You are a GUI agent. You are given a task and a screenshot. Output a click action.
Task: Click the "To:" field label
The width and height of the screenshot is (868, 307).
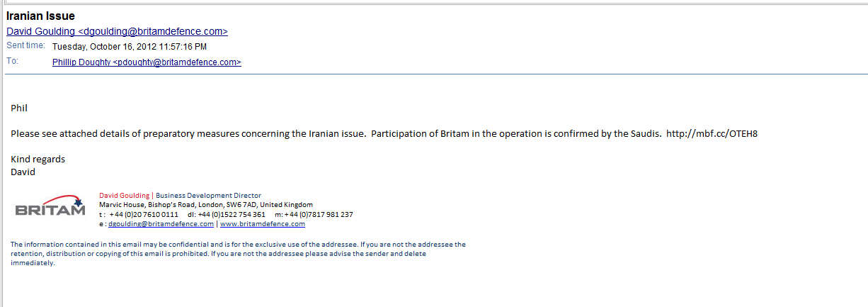point(12,62)
